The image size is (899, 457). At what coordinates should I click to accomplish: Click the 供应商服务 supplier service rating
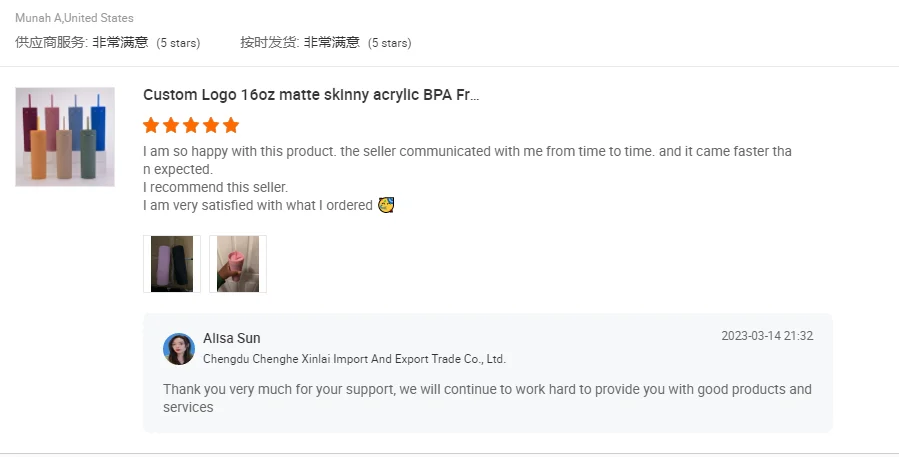pyautogui.click(x=107, y=42)
